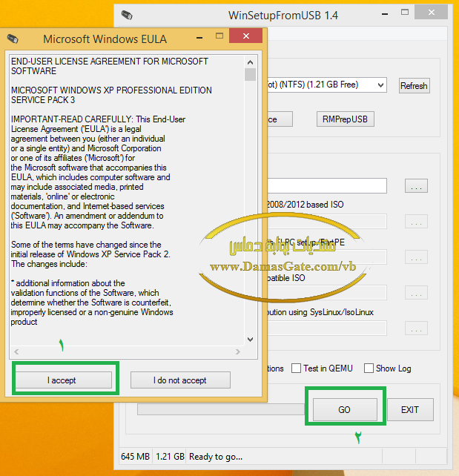The width and height of the screenshot is (459, 476).
Task: Close the WinSetupFromUSB 1.4 window
Action: click(x=432, y=12)
